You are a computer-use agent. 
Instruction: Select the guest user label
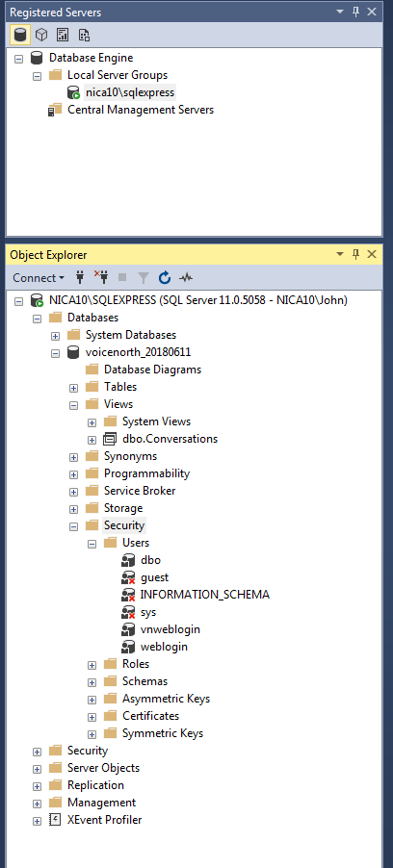(155, 577)
